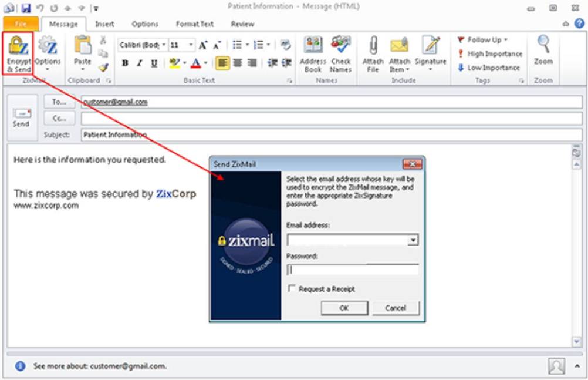Viewport: 588px width, 380px height.
Task: Apply a bulleted list
Action: coord(237,45)
